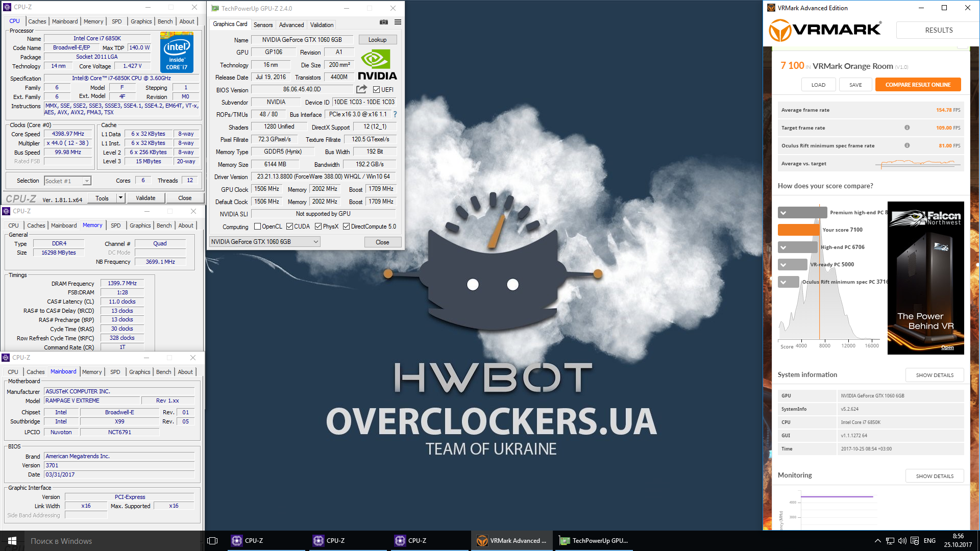Open the GPU selection dropdown in GPU-Z
The height and width of the screenshot is (551, 980).
[x=265, y=242]
